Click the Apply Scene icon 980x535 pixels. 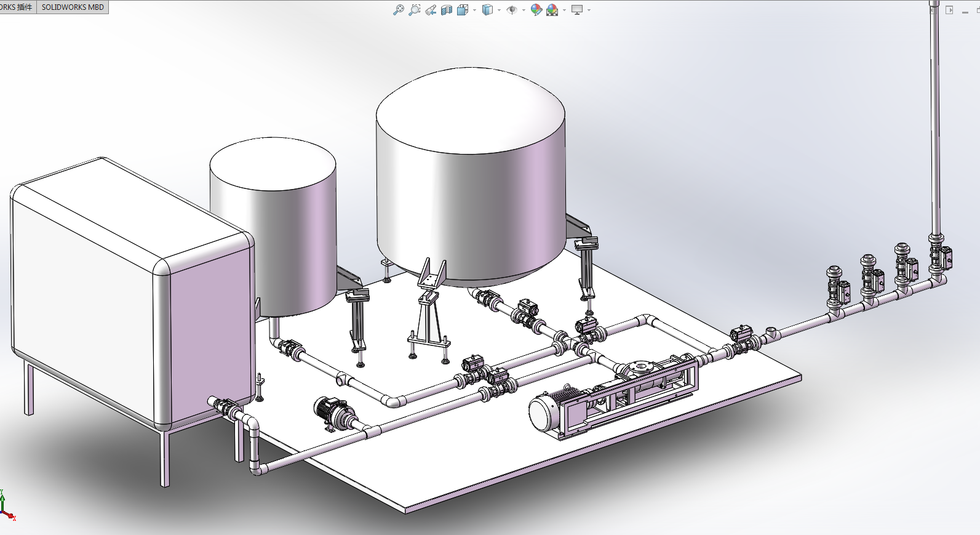tap(552, 10)
